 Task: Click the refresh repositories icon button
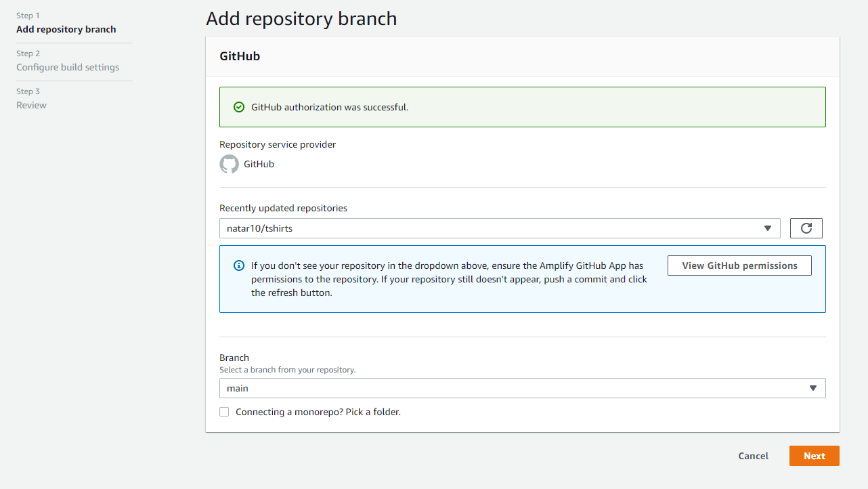[x=806, y=228]
